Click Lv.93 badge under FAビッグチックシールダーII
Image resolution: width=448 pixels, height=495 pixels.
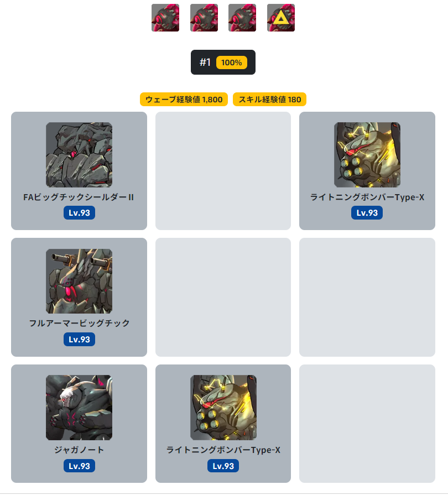tap(79, 213)
